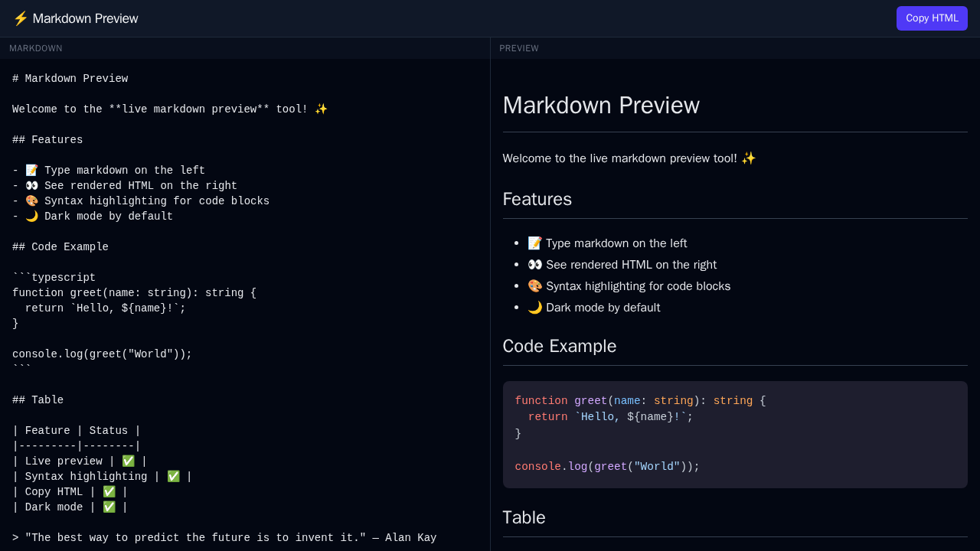Screen dimensions: 980x551
Task: Toggle the Dark mode checkmark in the table
Action: [109, 507]
